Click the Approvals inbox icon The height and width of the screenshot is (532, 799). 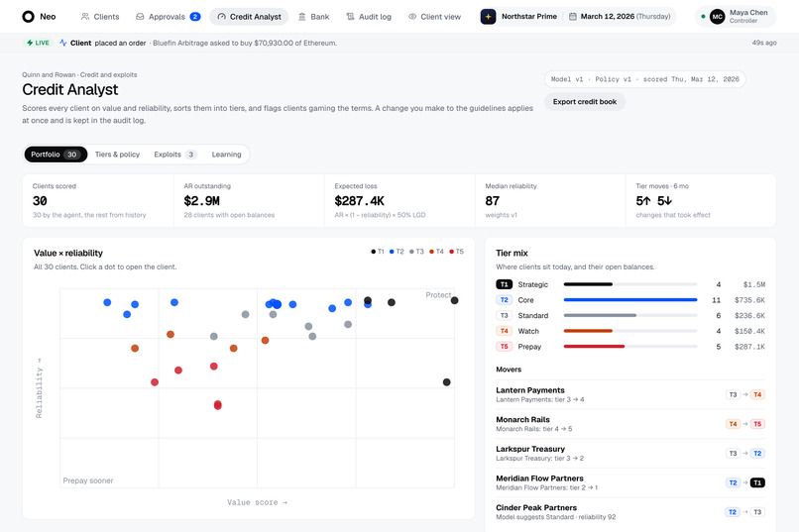tap(140, 17)
